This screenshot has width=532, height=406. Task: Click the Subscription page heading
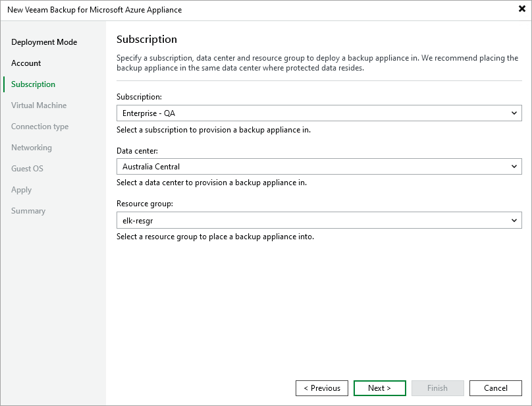click(147, 40)
